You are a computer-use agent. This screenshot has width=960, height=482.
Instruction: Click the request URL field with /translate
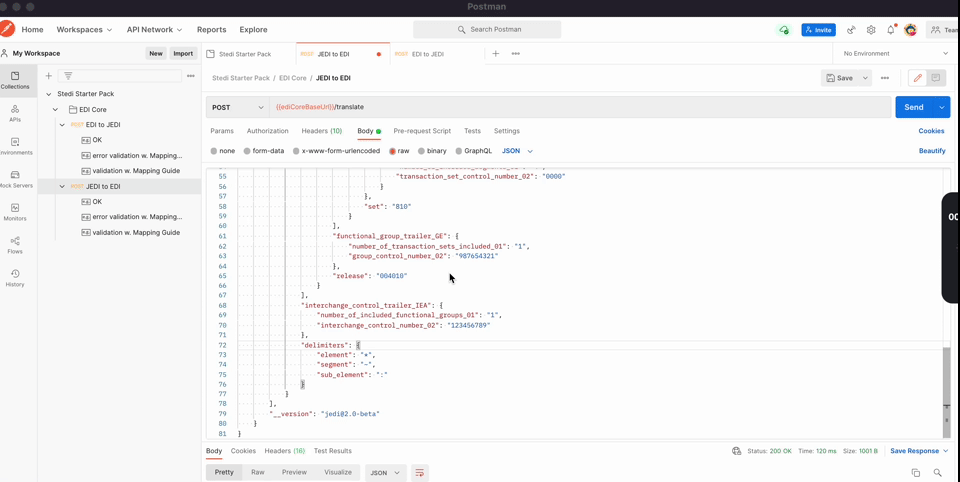580,107
